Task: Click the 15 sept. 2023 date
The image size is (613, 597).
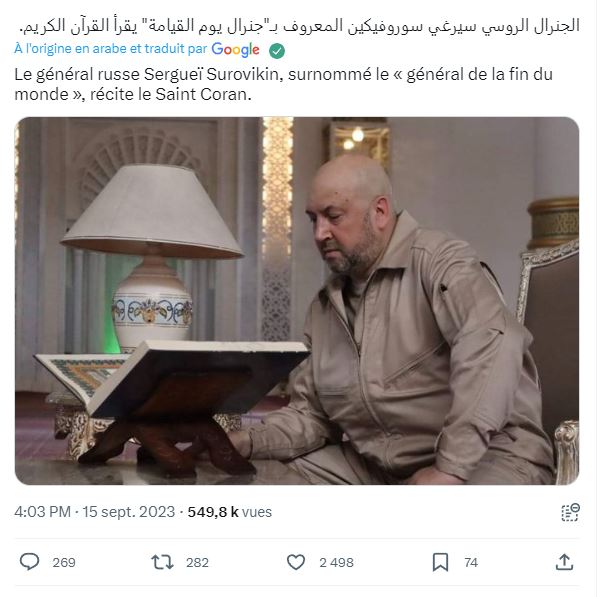Action: (129, 512)
